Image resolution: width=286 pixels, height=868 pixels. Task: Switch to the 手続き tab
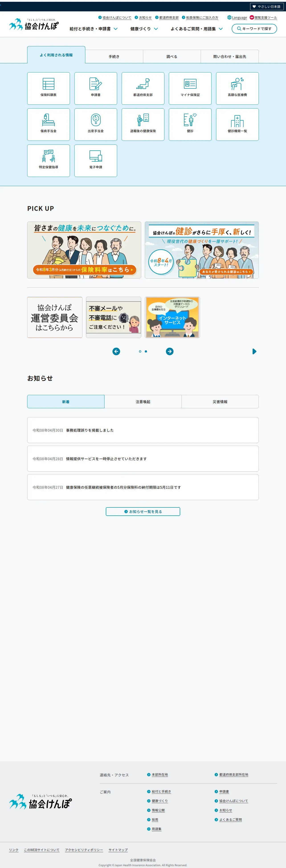pyautogui.click(x=114, y=57)
